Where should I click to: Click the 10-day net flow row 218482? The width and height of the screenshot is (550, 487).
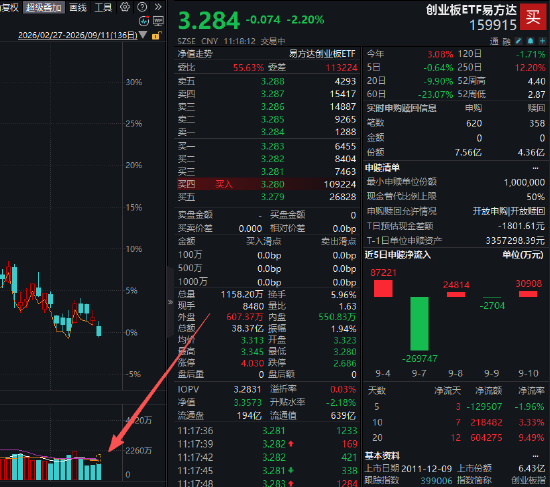456,422
